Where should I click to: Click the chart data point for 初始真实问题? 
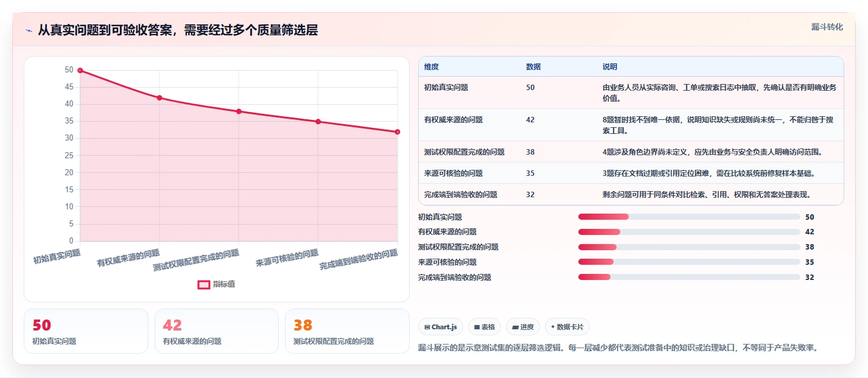[80, 71]
